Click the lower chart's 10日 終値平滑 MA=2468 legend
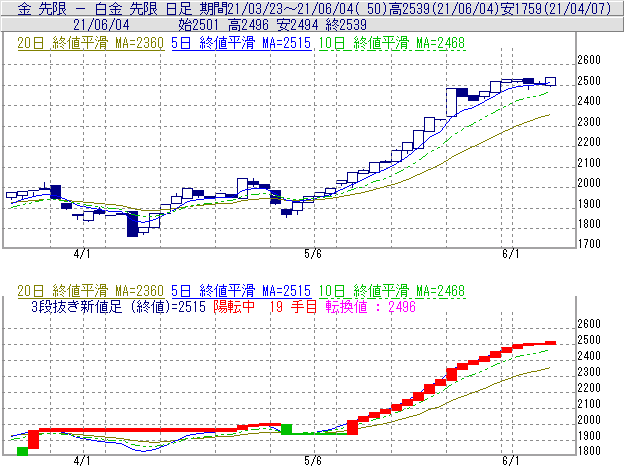This screenshot has height=473, width=624. tap(392, 291)
